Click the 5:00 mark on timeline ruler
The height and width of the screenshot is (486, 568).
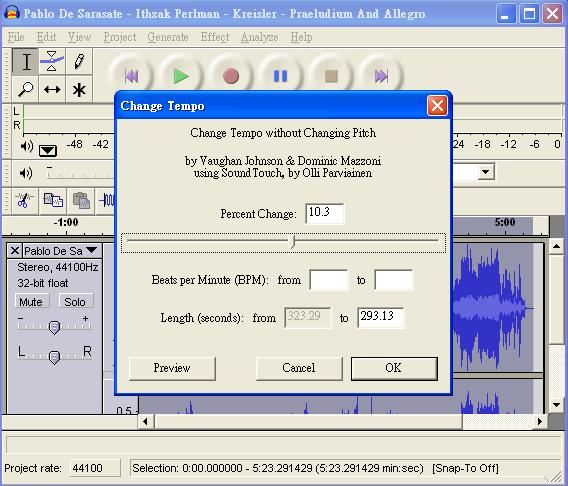[x=505, y=222]
